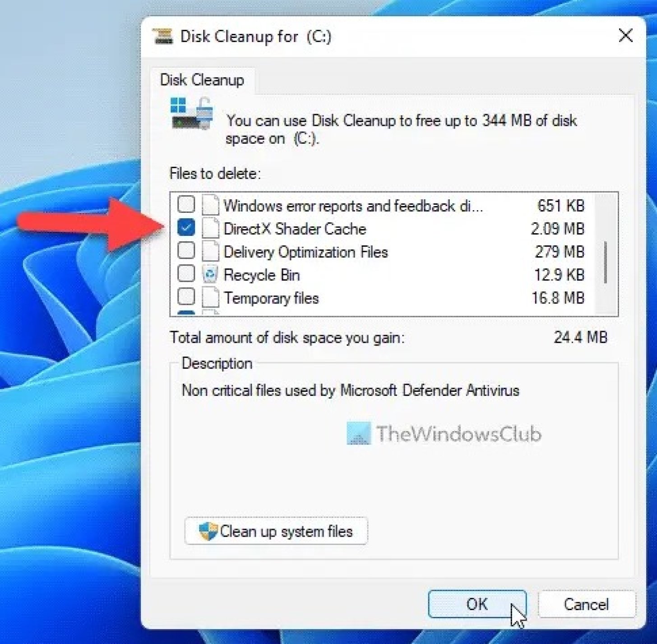Click the Files to delete list scrollbar thumb

coord(605,262)
